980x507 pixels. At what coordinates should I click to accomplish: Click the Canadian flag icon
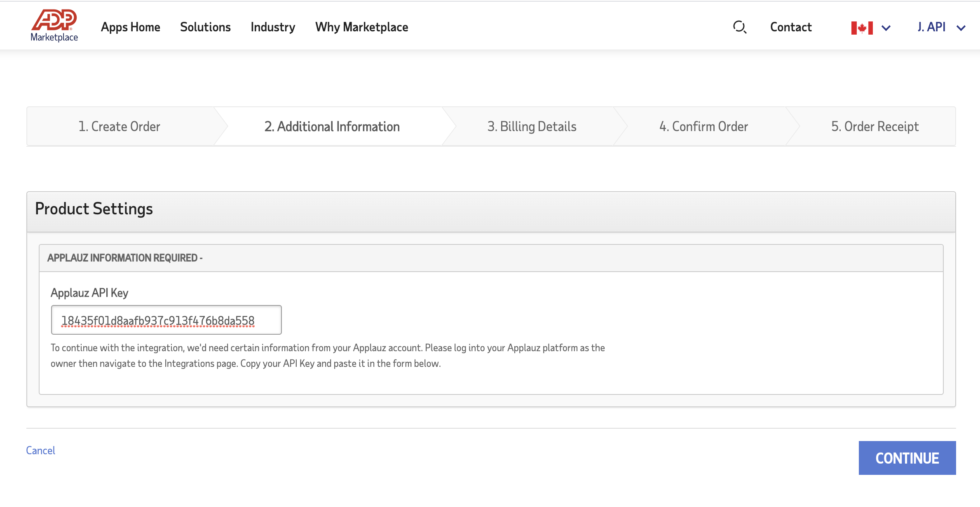[x=862, y=28]
